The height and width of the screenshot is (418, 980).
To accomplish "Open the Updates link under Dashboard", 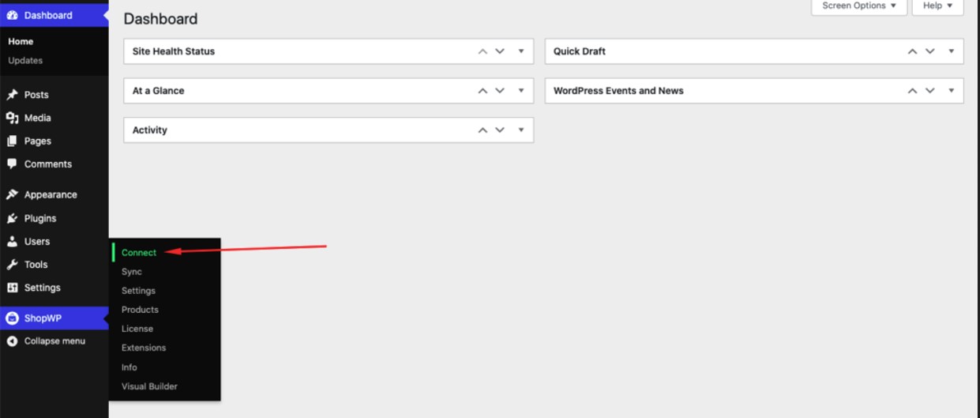I will [25, 61].
